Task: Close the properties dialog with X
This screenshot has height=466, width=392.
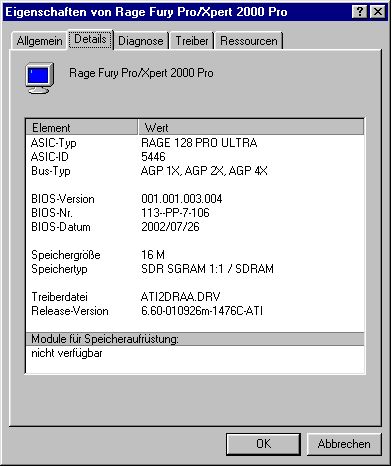Action: (x=378, y=12)
